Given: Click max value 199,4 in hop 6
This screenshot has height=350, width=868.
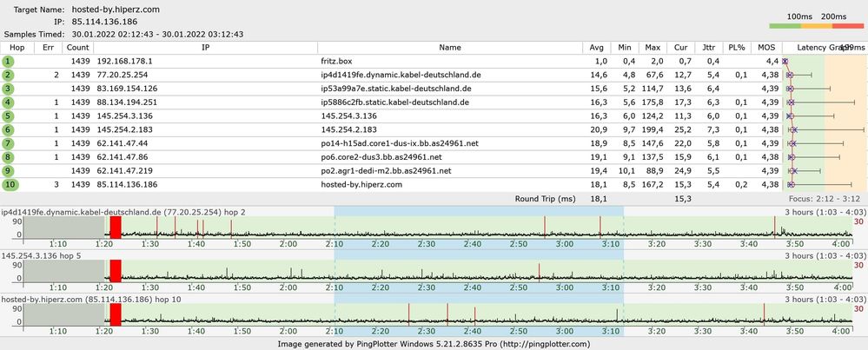Looking at the screenshot, I should point(653,130).
